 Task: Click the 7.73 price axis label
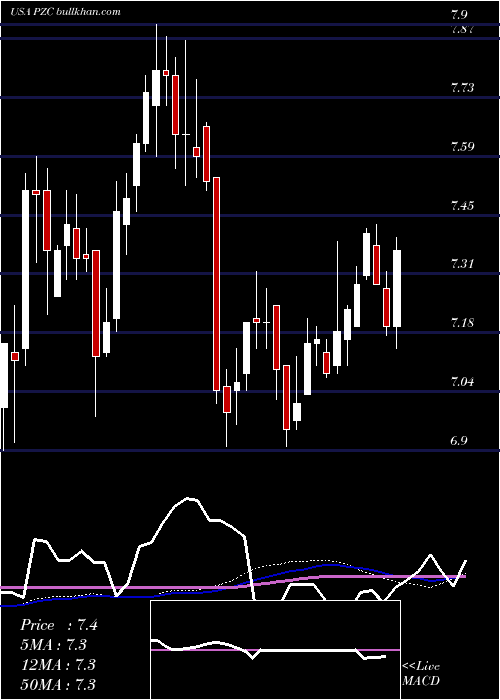click(462, 87)
